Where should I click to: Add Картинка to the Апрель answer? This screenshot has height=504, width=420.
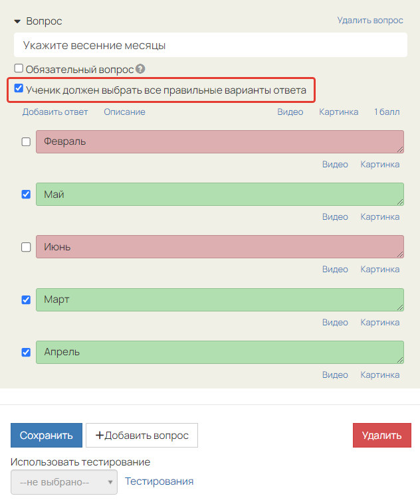(x=380, y=375)
